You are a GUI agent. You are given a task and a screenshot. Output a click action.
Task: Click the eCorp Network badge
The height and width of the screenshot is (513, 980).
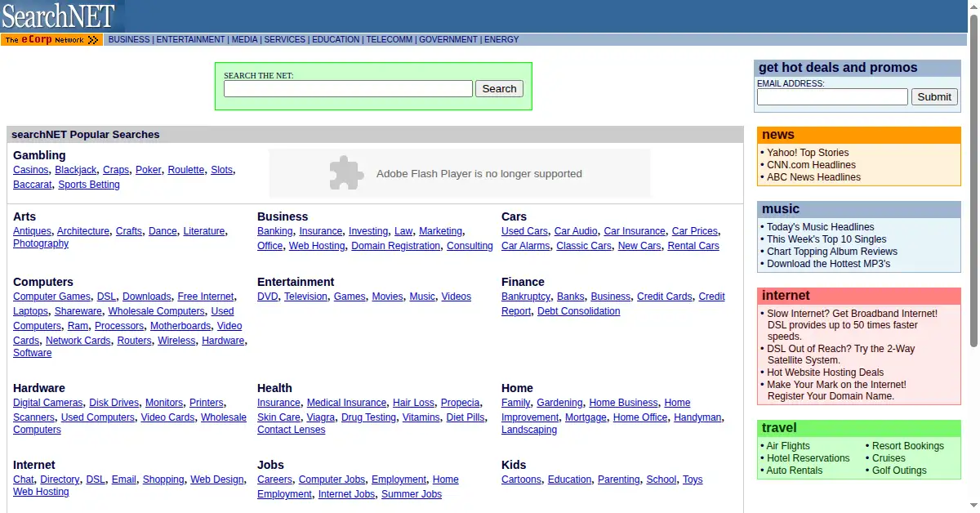[51, 39]
